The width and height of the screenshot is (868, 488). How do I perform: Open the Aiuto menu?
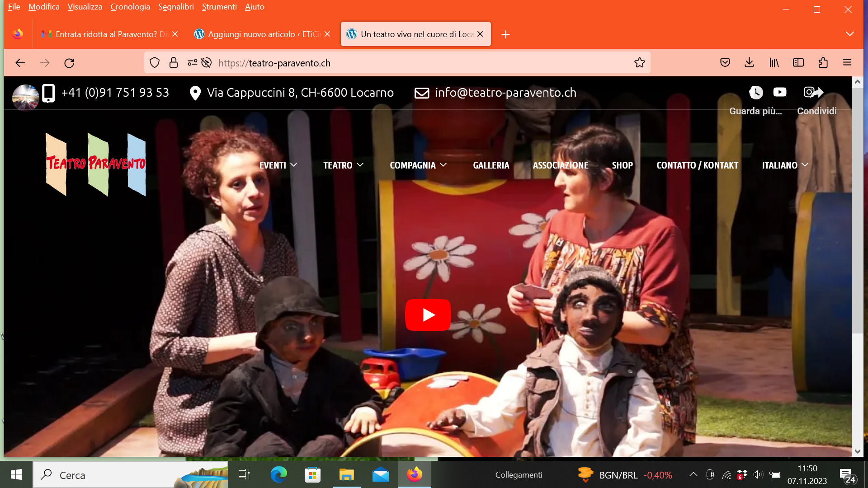tap(255, 7)
